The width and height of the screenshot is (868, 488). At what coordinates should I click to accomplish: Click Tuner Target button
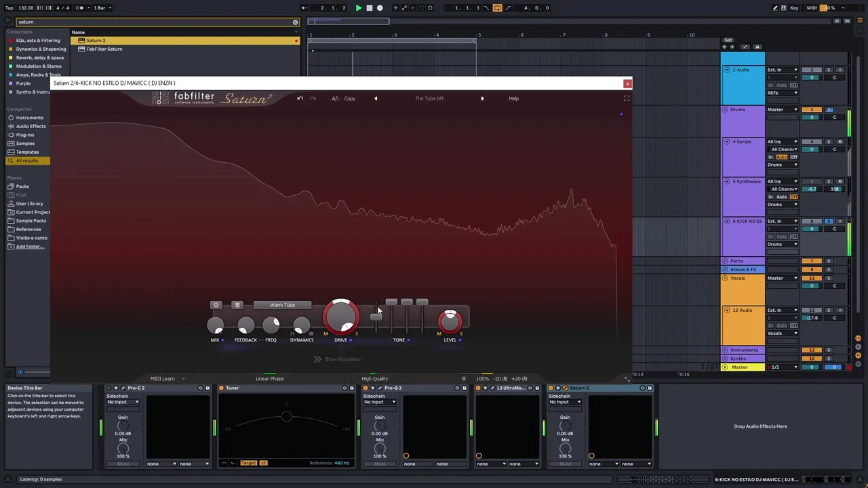248,464
